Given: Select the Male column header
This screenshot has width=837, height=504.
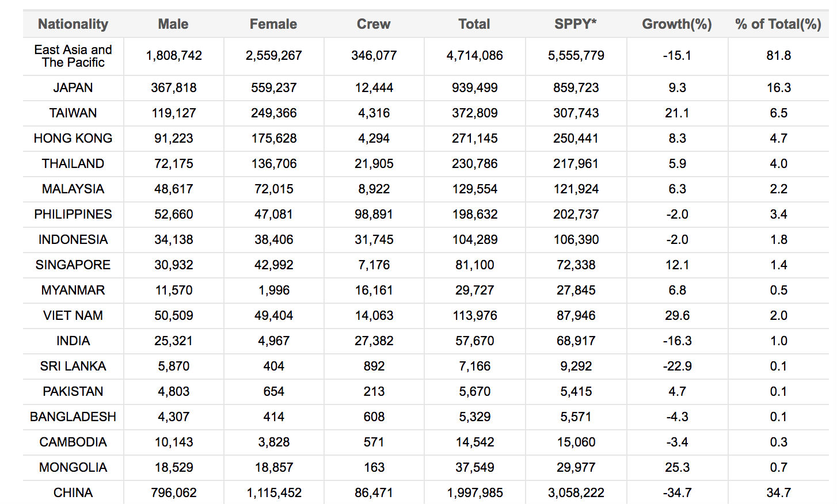Looking at the screenshot, I should tap(173, 24).
